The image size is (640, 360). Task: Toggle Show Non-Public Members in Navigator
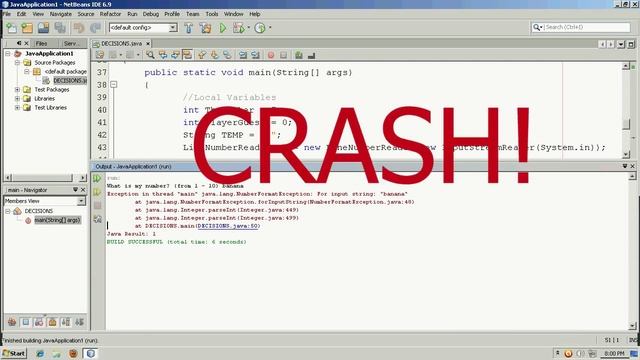(x=52, y=322)
